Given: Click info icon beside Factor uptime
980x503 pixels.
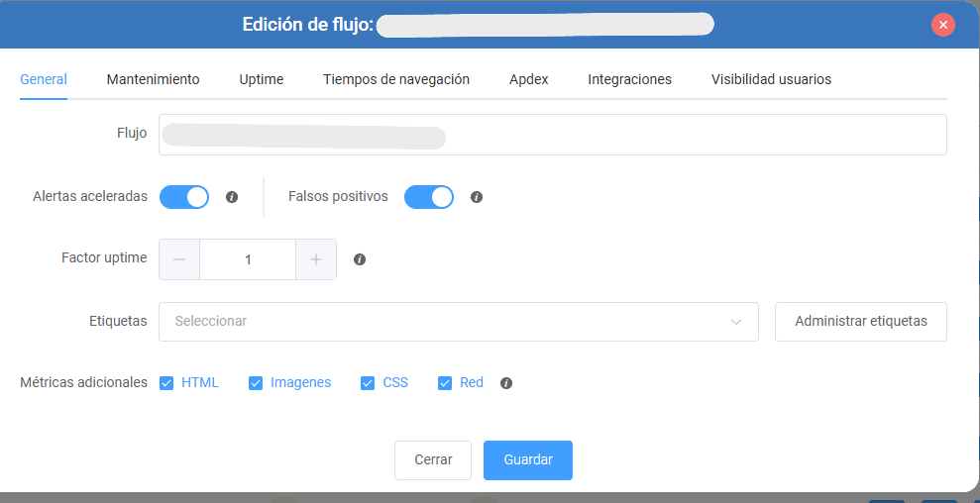Looking at the screenshot, I should pos(360,259).
